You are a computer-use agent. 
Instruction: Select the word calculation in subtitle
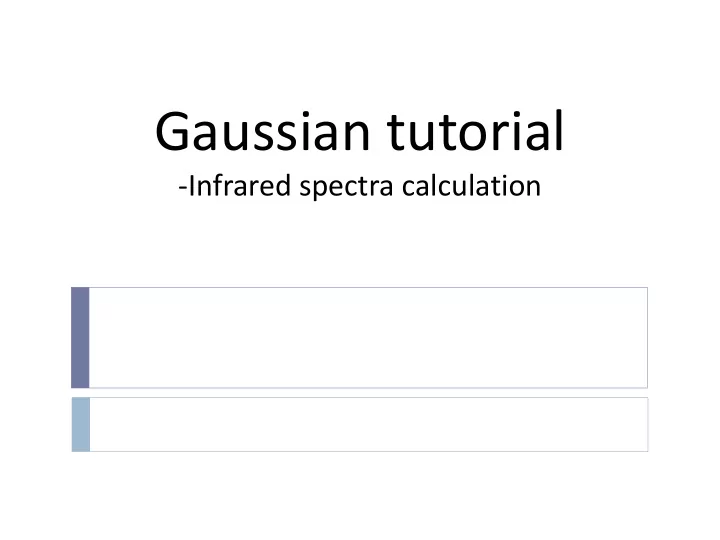[x=472, y=186]
